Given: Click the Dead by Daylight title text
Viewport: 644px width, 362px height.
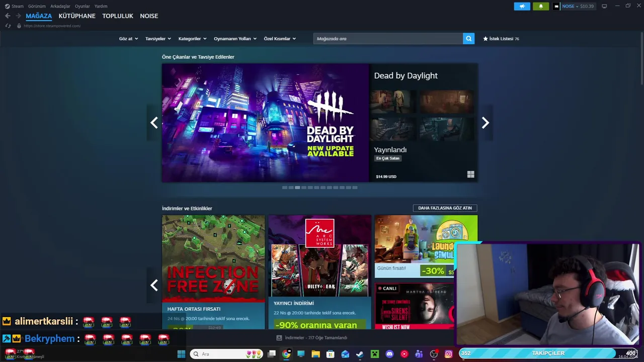Looking at the screenshot, I should 406,75.
